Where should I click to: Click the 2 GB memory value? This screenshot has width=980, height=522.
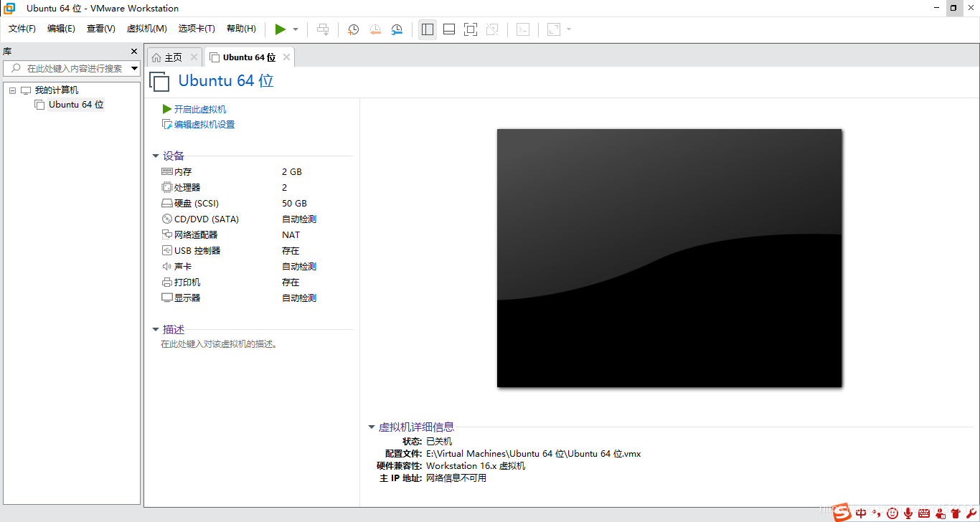coord(292,172)
